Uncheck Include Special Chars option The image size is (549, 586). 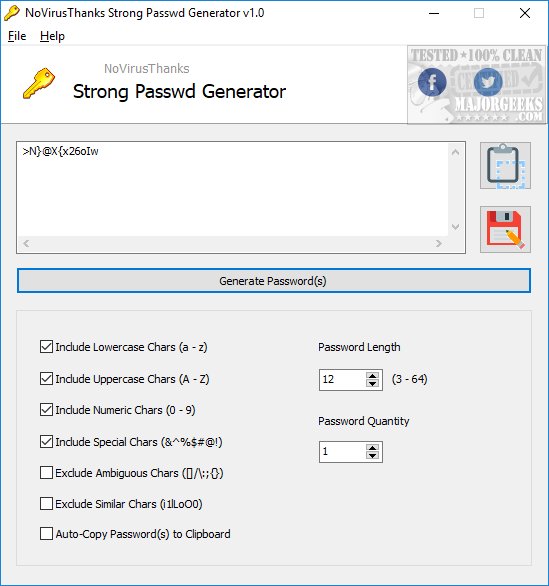click(46, 442)
